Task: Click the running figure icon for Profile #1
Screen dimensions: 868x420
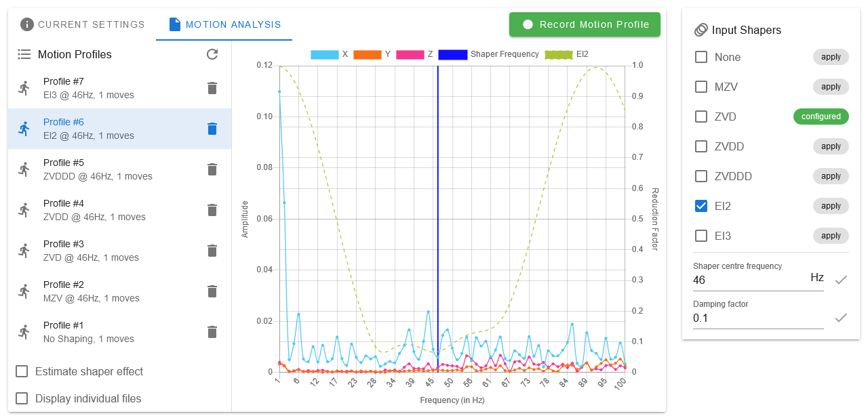Action: coord(24,332)
